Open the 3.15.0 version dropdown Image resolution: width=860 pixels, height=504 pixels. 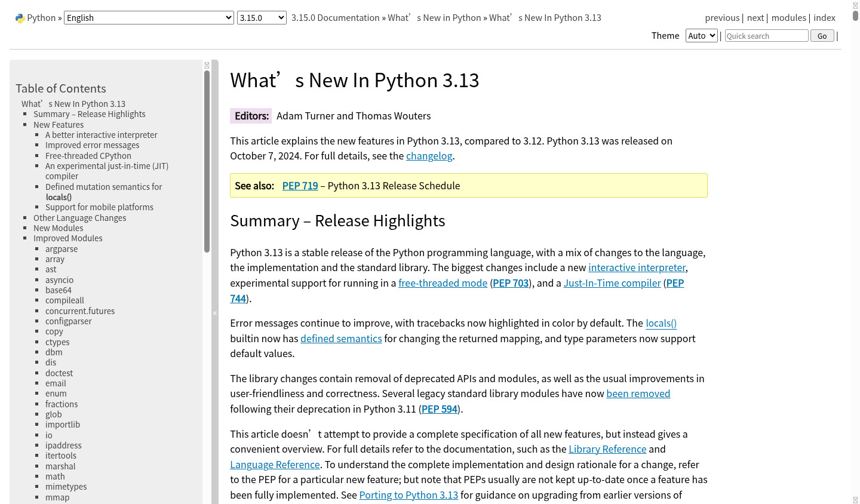(262, 18)
